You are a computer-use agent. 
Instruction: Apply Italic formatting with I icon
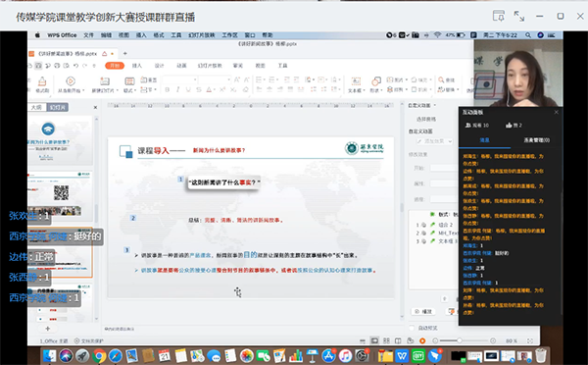click(177, 89)
